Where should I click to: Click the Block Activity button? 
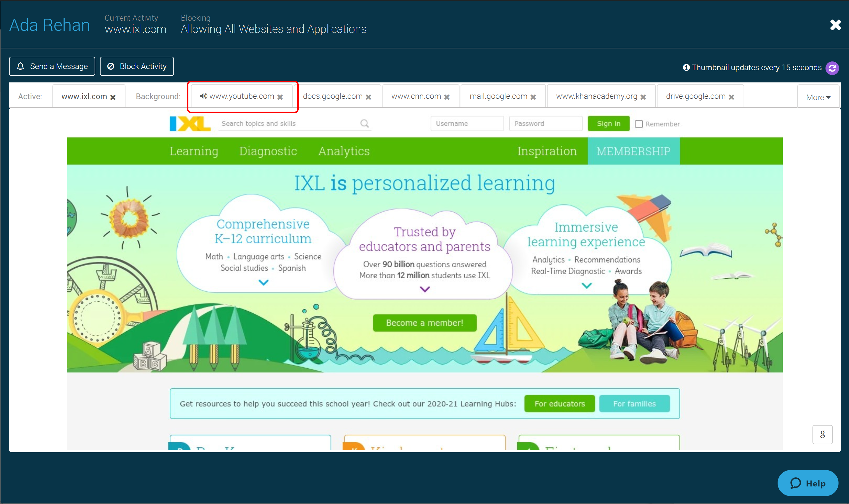(x=136, y=66)
